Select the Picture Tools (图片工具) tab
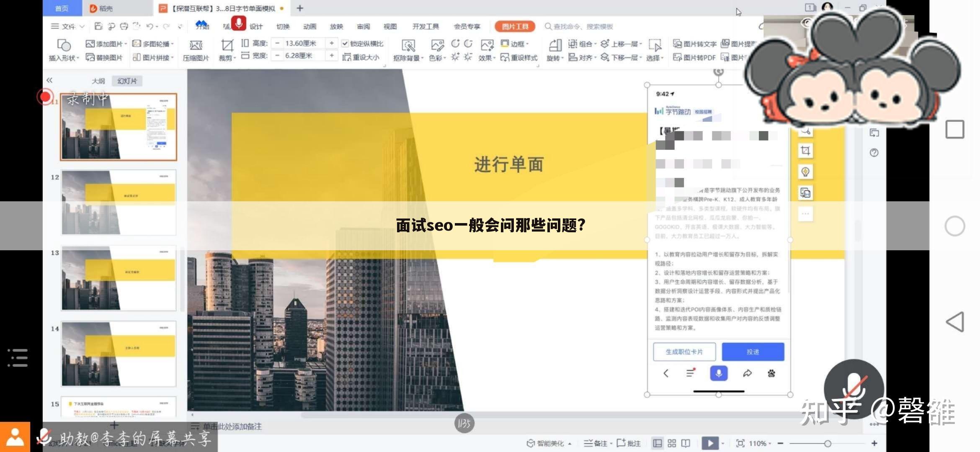Viewport: 980px width, 452px height. (515, 26)
